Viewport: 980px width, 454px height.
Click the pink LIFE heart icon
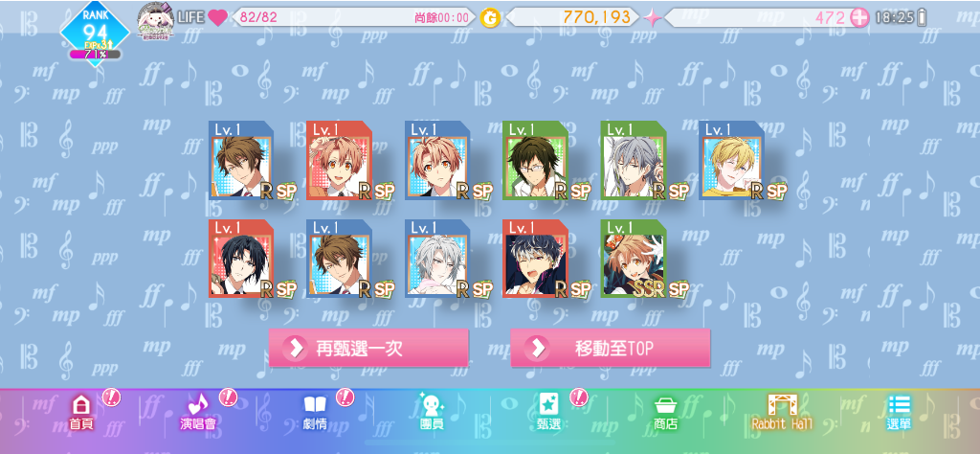(x=217, y=17)
